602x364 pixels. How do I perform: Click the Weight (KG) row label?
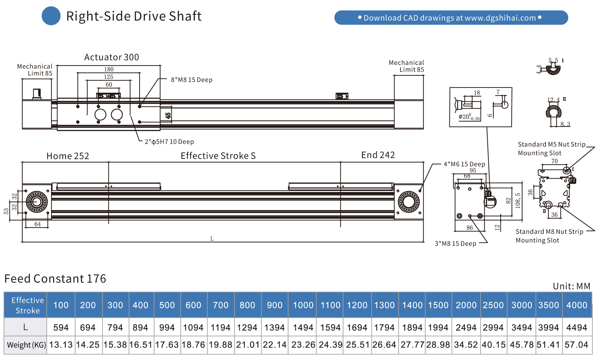click(26, 345)
